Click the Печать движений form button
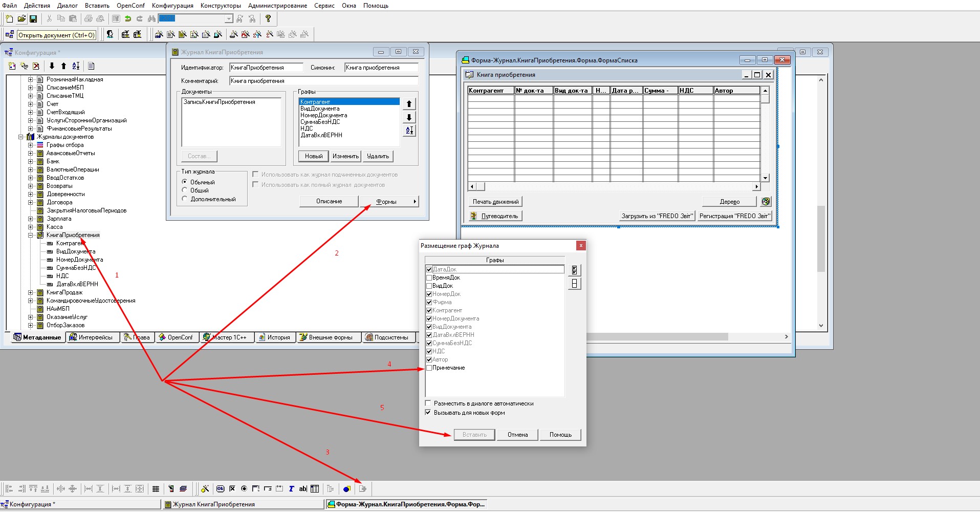This screenshot has width=980, height=512. (x=495, y=202)
